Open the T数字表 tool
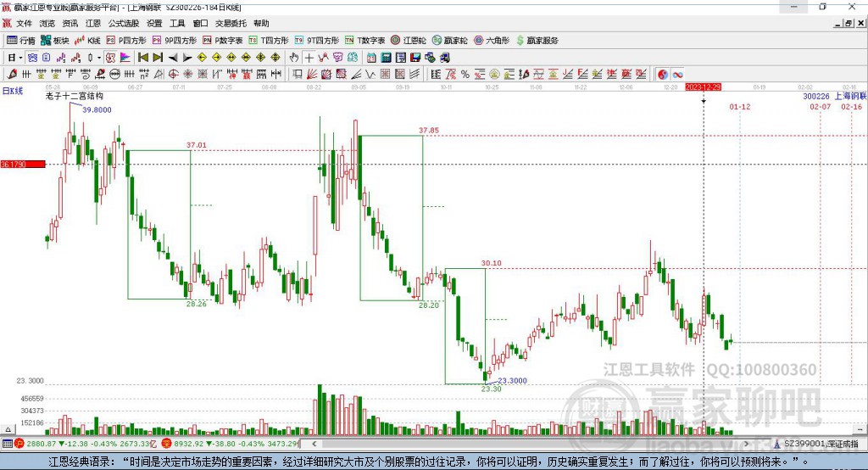Image resolution: width=868 pixels, height=470 pixels. coord(364,41)
